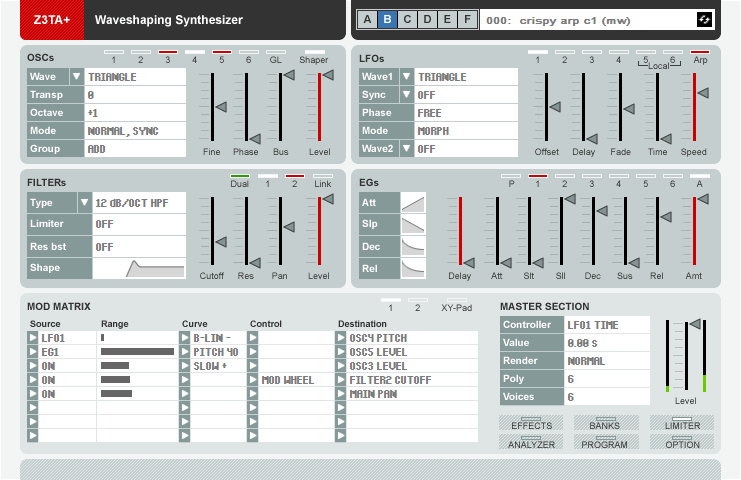Click the OSC Group value ADD

click(x=135, y=149)
